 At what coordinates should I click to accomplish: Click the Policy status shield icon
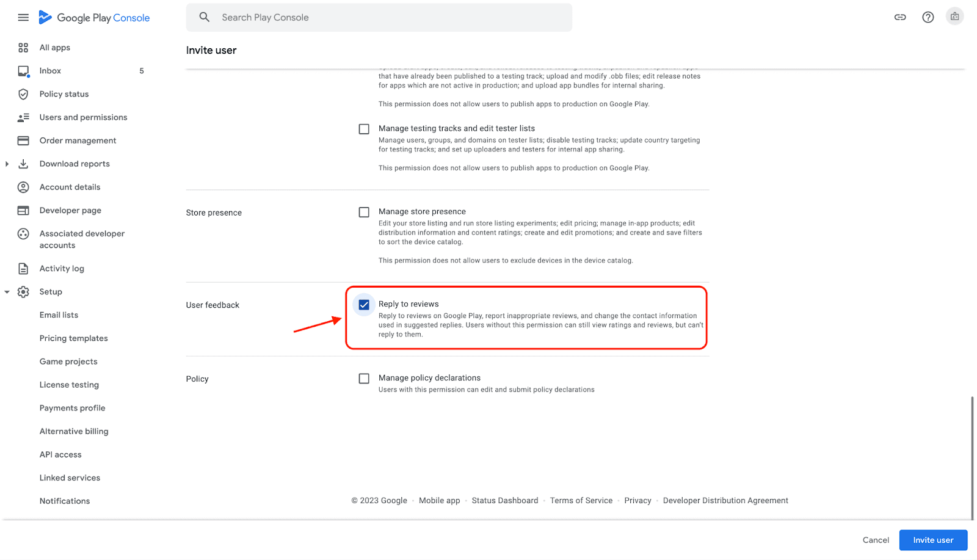(23, 94)
